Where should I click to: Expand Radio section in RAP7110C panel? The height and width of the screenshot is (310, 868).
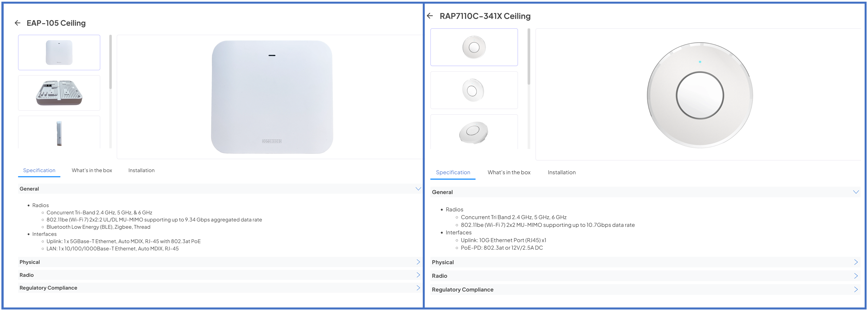[x=856, y=276]
